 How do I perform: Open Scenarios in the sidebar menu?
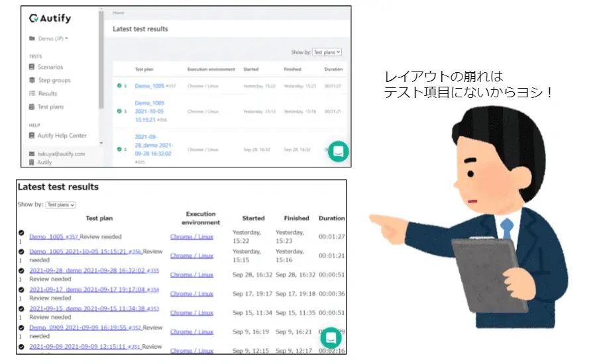(50, 67)
